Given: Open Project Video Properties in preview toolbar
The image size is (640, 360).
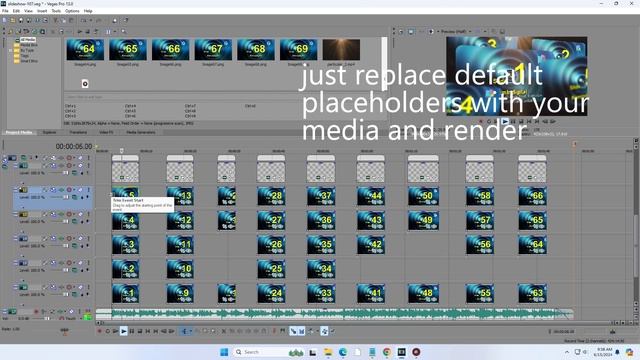Looking at the screenshot, I should (401, 31).
